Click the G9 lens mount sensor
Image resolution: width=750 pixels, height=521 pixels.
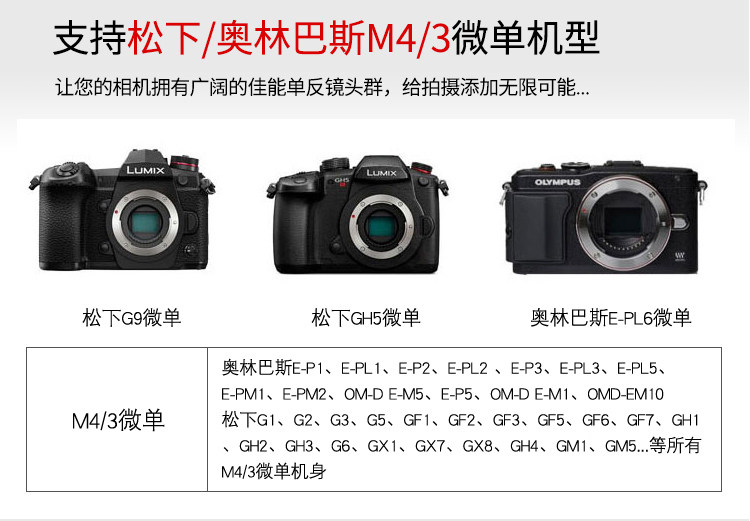point(145,223)
